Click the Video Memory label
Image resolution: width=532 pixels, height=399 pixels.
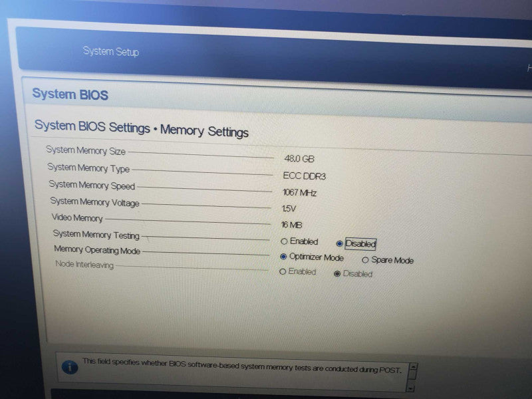[x=77, y=218]
